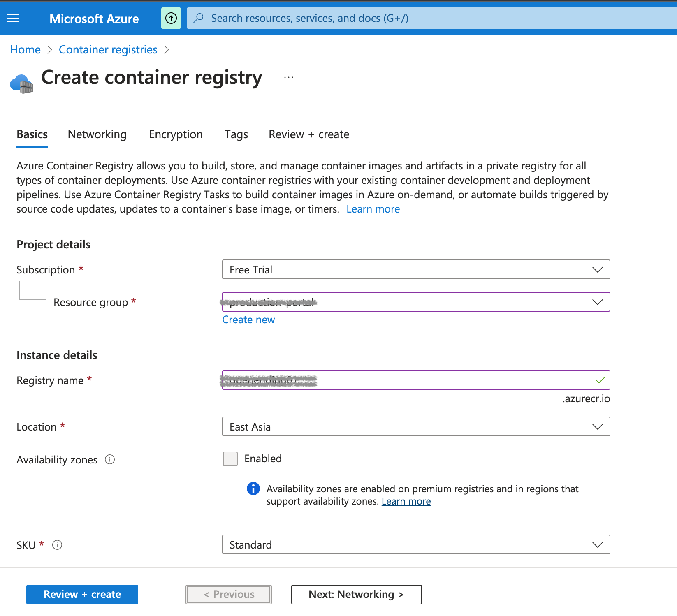This screenshot has height=616, width=677.
Task: Switch to the Encryption tab
Action: tap(176, 134)
